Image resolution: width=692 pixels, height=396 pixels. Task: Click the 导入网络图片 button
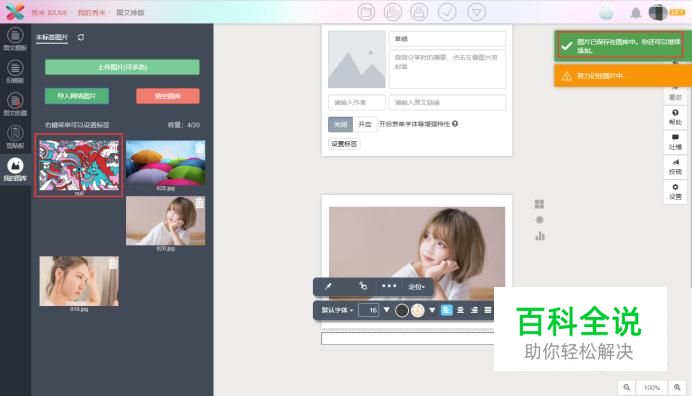[x=77, y=96]
